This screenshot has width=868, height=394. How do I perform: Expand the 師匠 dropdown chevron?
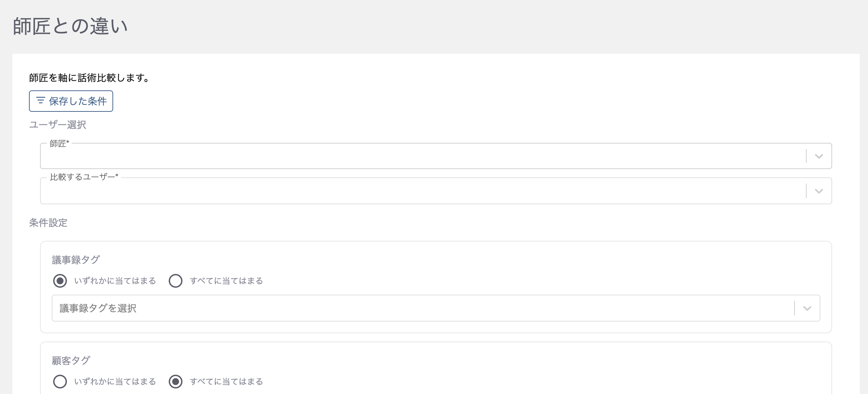click(819, 156)
